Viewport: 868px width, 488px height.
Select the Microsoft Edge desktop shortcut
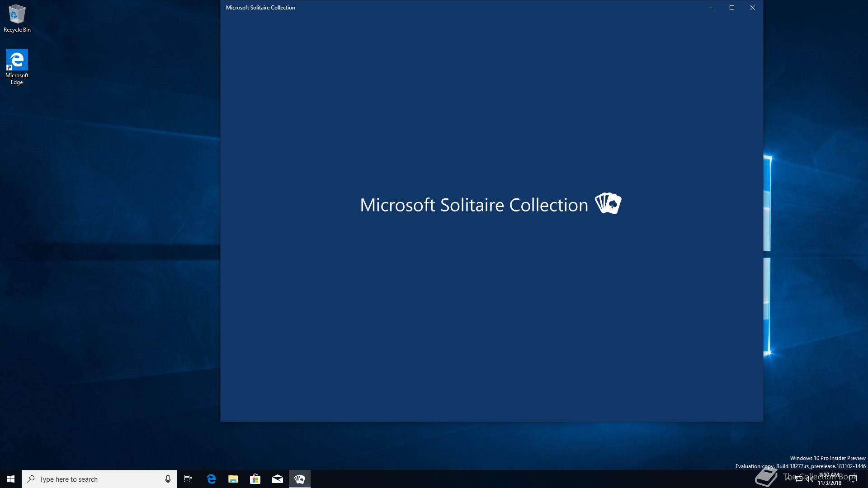(17, 67)
